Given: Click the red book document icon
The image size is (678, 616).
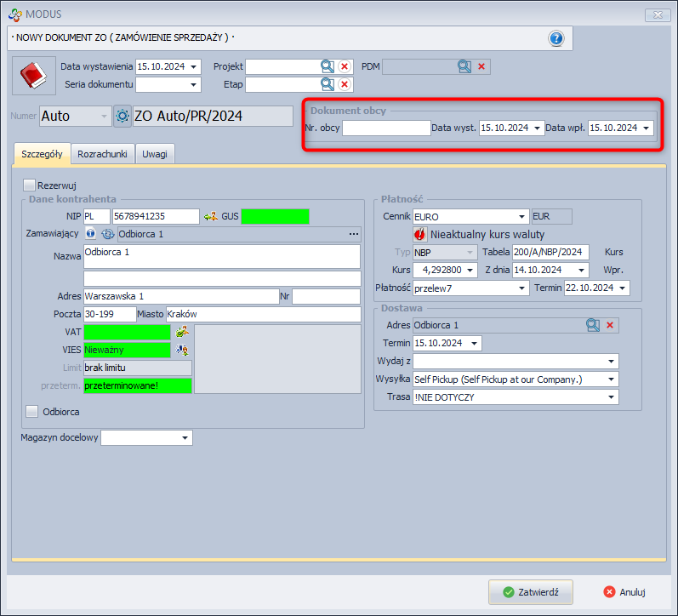Looking at the screenshot, I should click(x=32, y=77).
